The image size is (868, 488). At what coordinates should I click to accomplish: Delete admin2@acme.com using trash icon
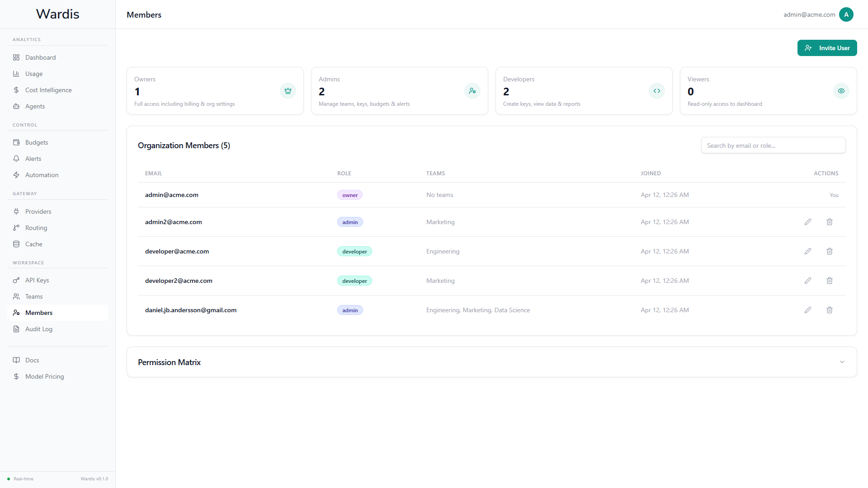point(830,222)
